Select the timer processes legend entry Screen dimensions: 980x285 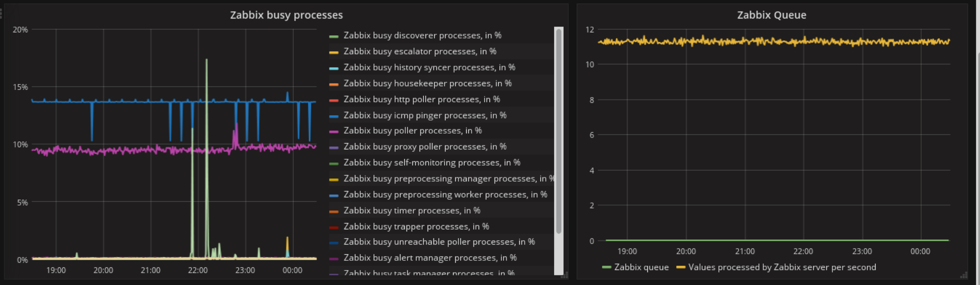(412, 211)
